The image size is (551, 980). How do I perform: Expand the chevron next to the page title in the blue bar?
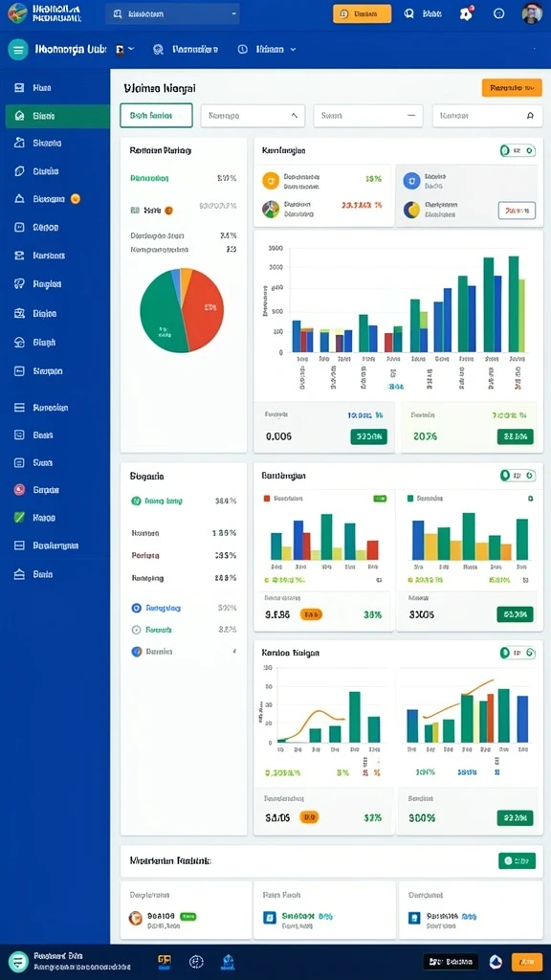point(130,50)
